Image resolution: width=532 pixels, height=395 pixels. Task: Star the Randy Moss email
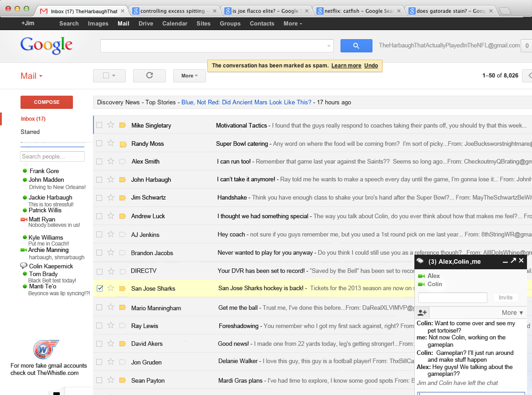pos(111,143)
